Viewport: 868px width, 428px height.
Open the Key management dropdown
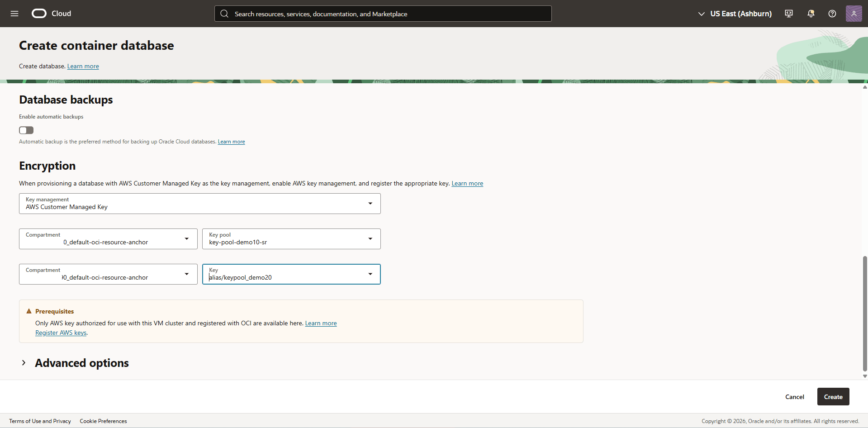click(200, 204)
